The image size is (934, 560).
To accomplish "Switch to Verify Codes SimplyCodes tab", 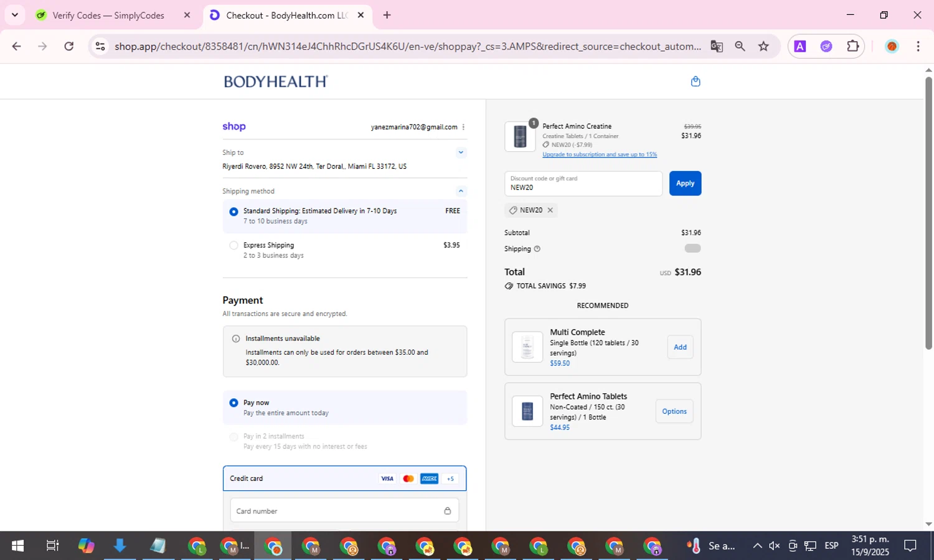I will (108, 16).
